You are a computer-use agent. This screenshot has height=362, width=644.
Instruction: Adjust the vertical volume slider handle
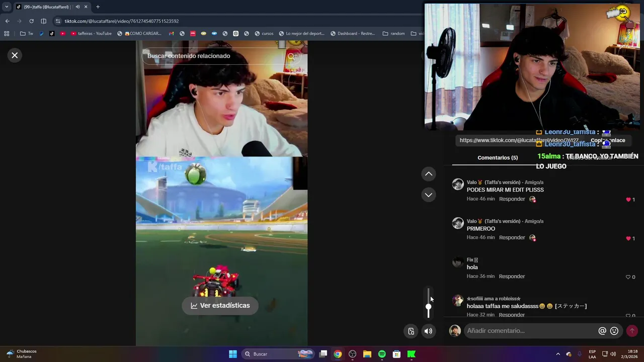click(x=429, y=307)
